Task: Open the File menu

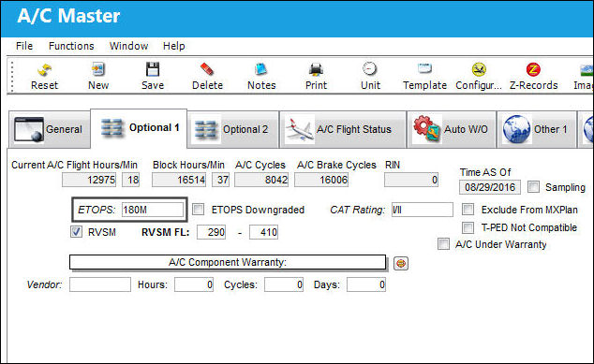Action: click(x=24, y=46)
